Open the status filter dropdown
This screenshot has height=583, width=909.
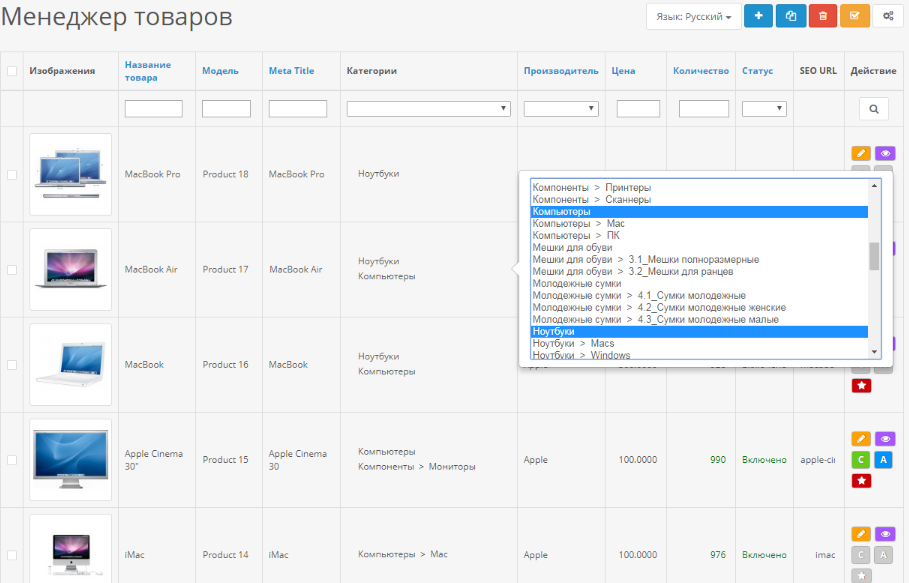(x=764, y=109)
